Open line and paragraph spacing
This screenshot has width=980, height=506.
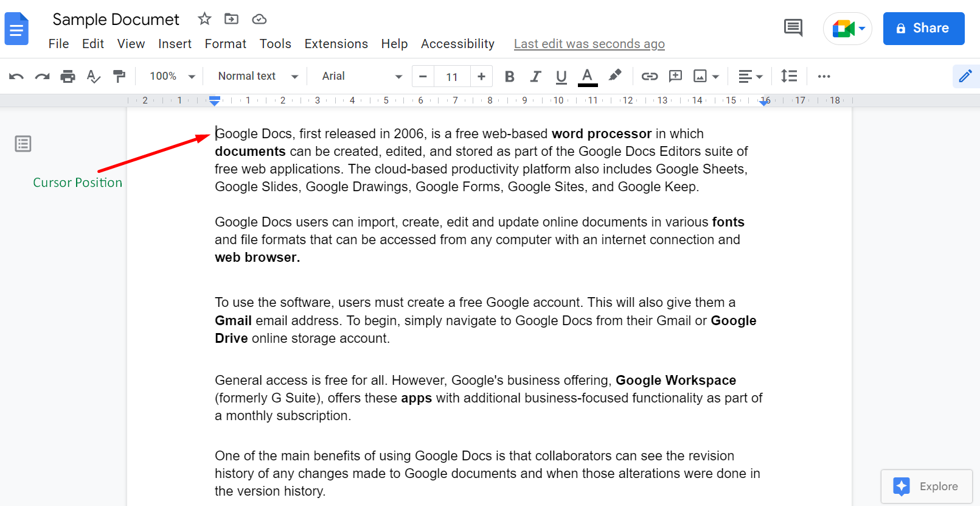[x=789, y=76]
